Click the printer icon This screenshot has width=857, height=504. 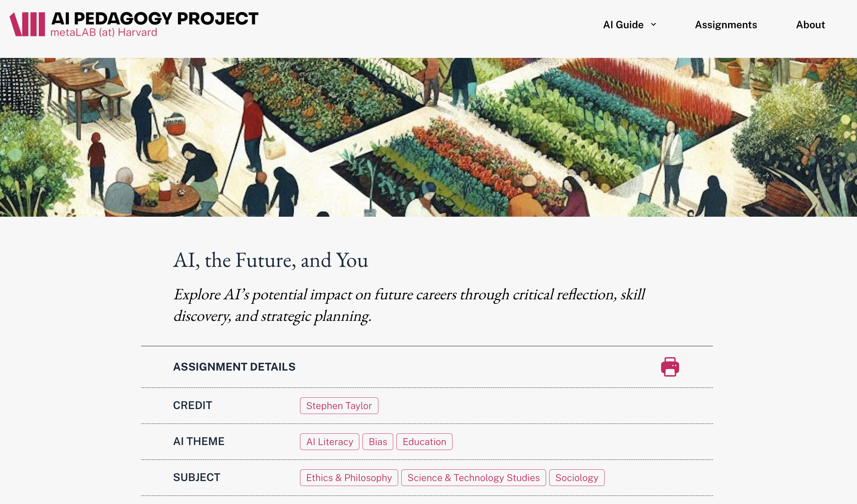tap(670, 367)
